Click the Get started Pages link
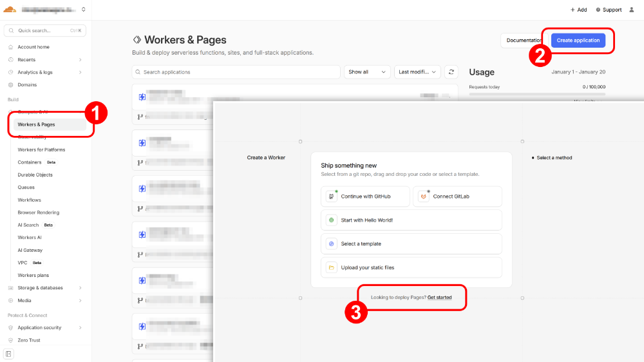 click(x=439, y=298)
